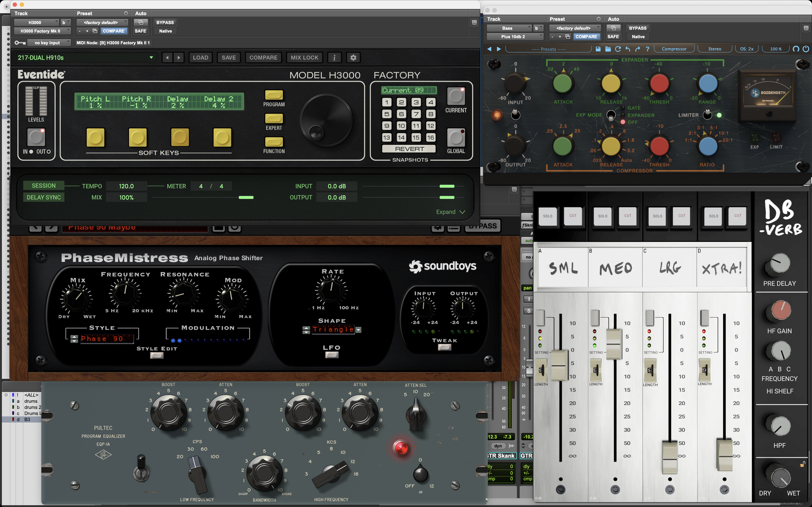This screenshot has width=812, height=507.
Task: Click round GLOBAL snapshot button
Action: (456, 137)
